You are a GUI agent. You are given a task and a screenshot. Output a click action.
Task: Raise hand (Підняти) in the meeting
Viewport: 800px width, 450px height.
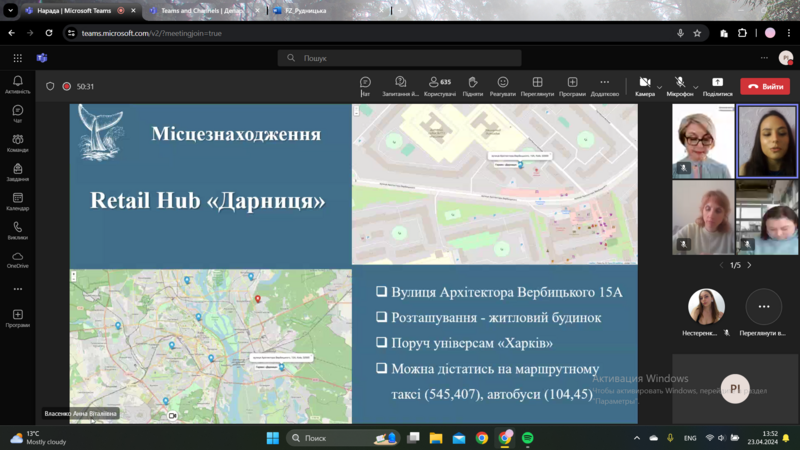coord(472,86)
